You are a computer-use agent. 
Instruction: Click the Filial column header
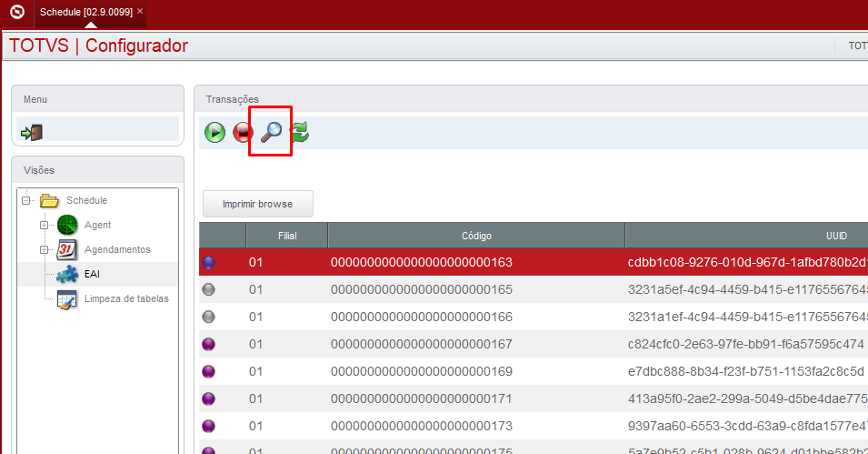tap(287, 236)
